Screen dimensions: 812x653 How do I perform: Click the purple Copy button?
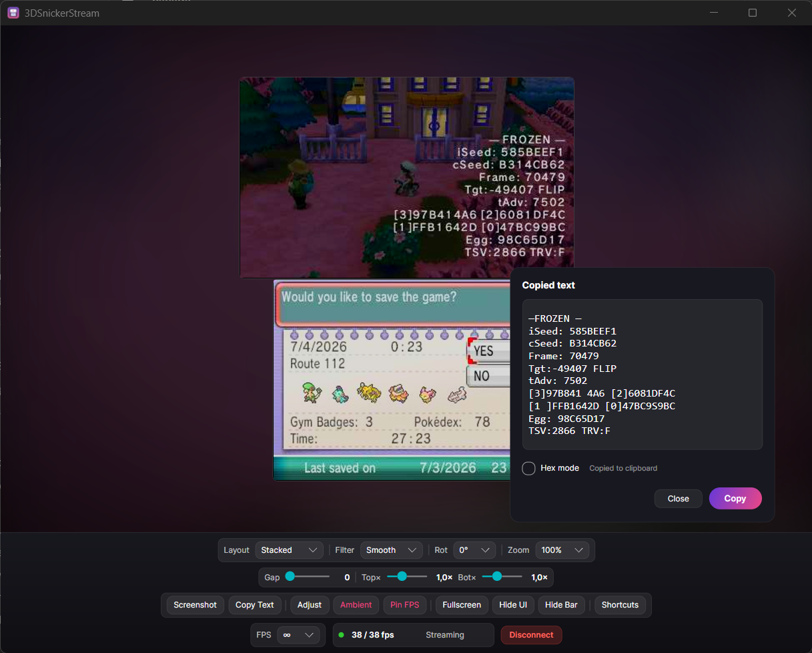pos(735,499)
